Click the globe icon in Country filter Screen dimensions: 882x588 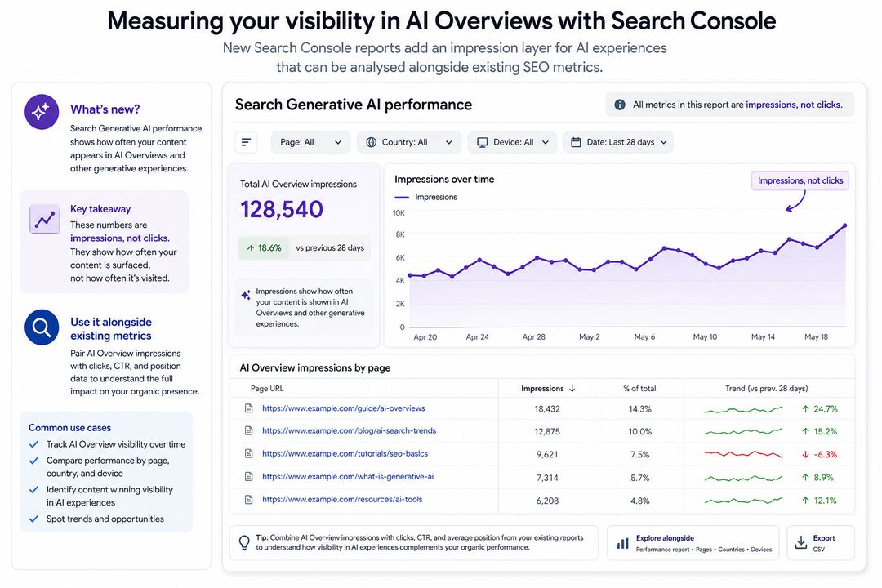click(x=372, y=142)
